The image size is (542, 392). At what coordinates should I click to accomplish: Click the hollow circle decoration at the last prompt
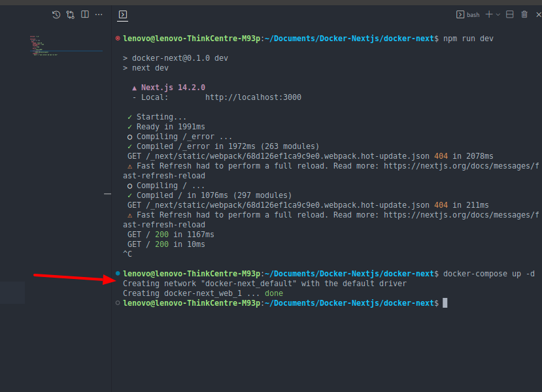click(x=118, y=302)
